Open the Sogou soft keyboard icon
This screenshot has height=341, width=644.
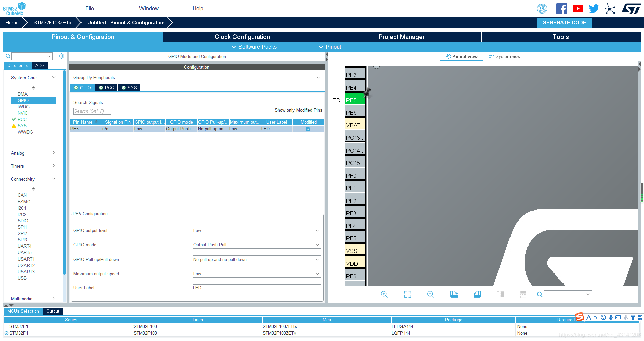click(x=618, y=317)
